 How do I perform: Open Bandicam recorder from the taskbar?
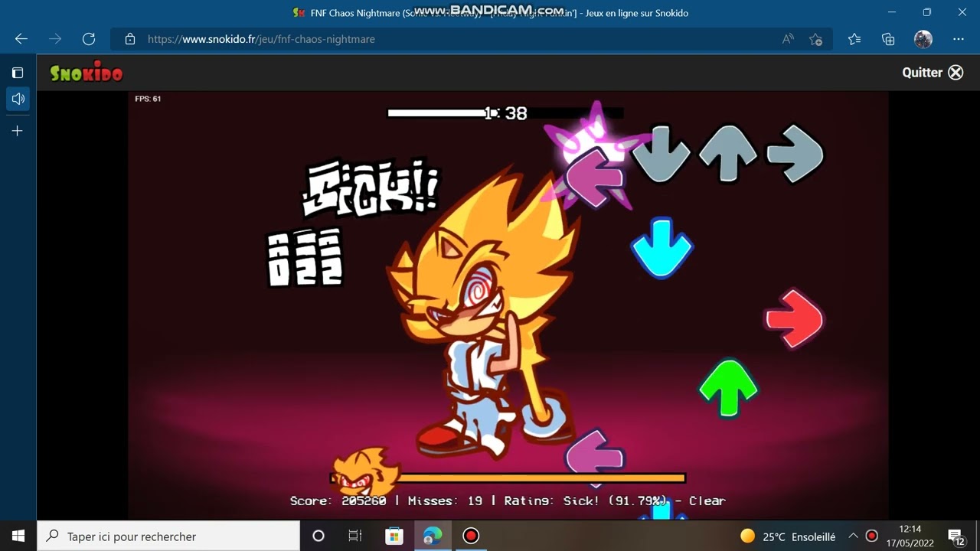(x=471, y=536)
